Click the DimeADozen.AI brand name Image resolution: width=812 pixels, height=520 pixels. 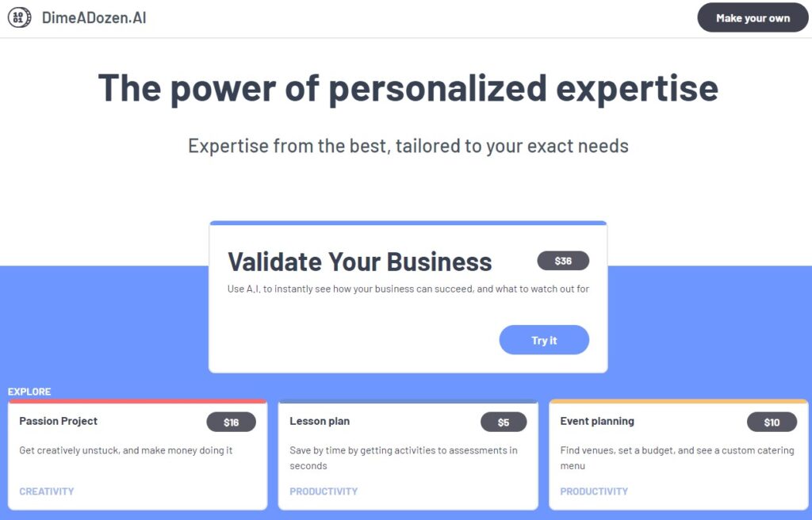pyautogui.click(x=94, y=17)
